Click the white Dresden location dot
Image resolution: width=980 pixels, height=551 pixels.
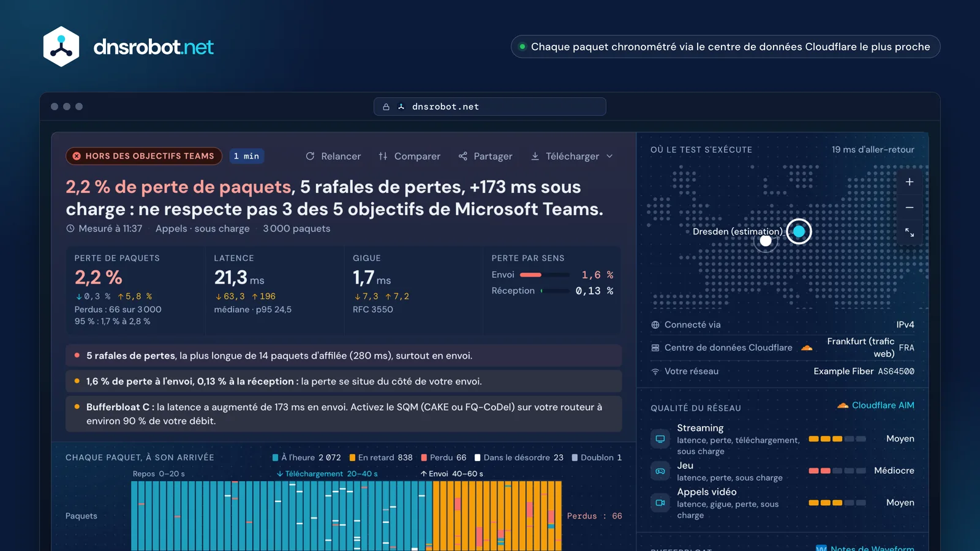click(x=766, y=241)
